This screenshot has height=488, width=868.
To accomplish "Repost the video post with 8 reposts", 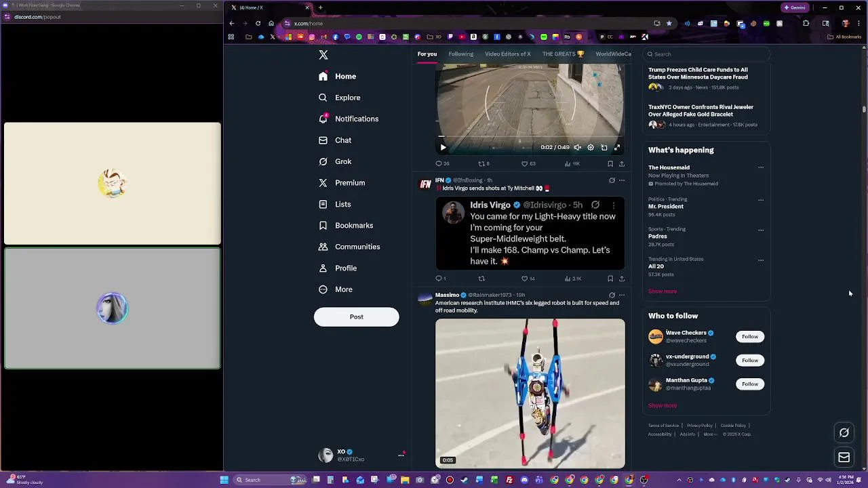I will pyautogui.click(x=484, y=163).
